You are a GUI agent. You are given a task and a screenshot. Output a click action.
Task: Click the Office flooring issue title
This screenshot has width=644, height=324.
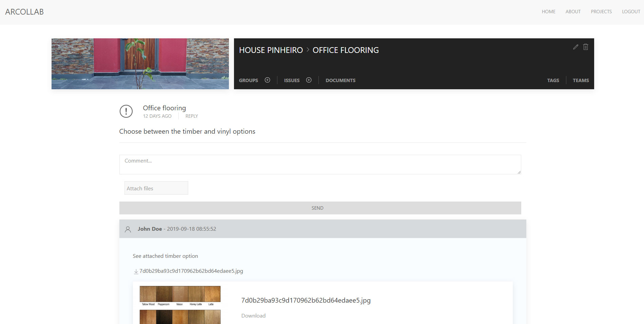(x=164, y=108)
